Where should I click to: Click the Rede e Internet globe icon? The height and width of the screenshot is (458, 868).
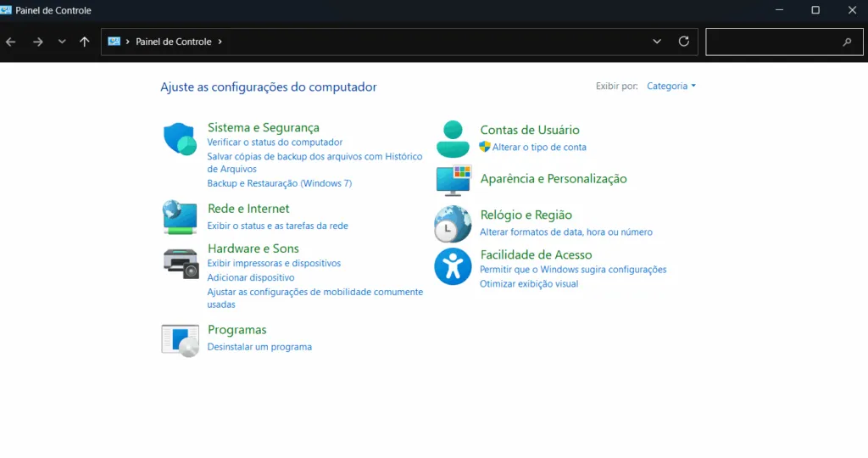pos(180,217)
